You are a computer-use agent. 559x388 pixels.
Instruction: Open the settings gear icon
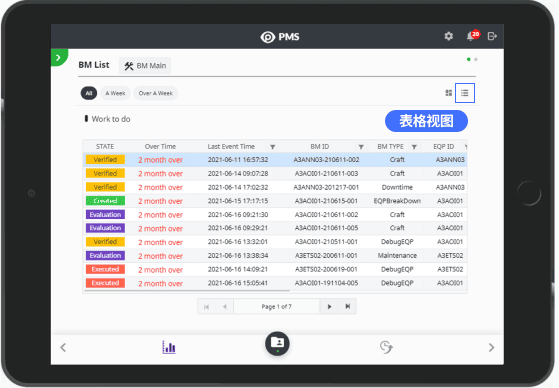tap(448, 36)
